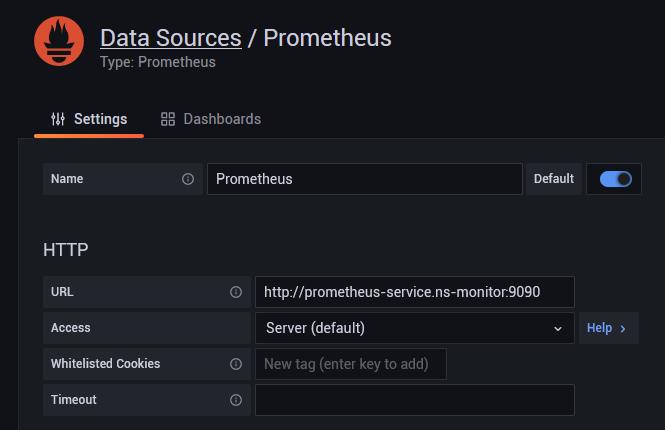Viewport: 665px width, 430px height.
Task: Click the New tag cookies input
Action: [351, 364]
